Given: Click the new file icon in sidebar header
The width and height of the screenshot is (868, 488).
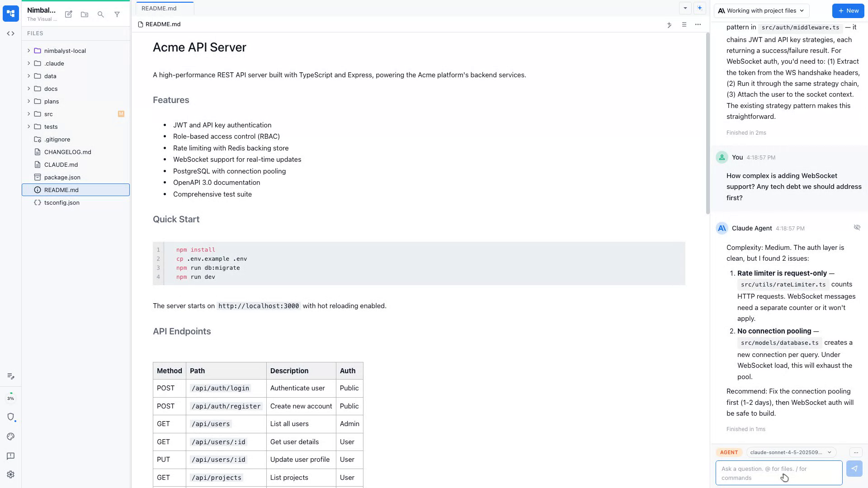Looking at the screenshot, I should [68, 14].
